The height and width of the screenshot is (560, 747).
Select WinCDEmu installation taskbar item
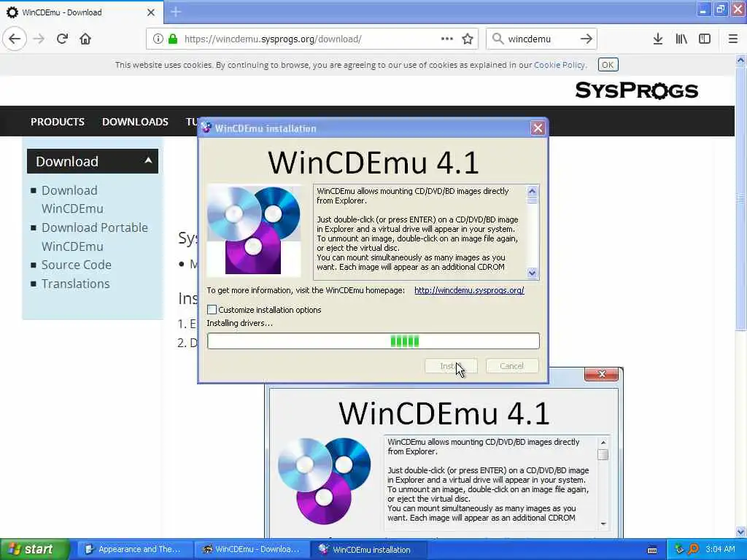[x=368, y=550]
